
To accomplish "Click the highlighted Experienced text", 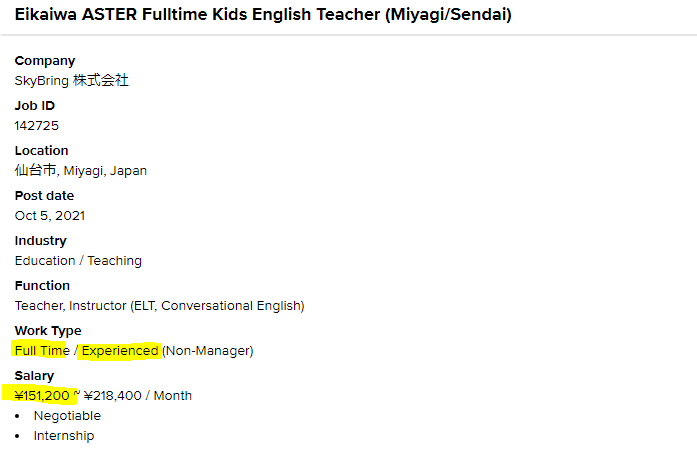I will pyautogui.click(x=120, y=351).
